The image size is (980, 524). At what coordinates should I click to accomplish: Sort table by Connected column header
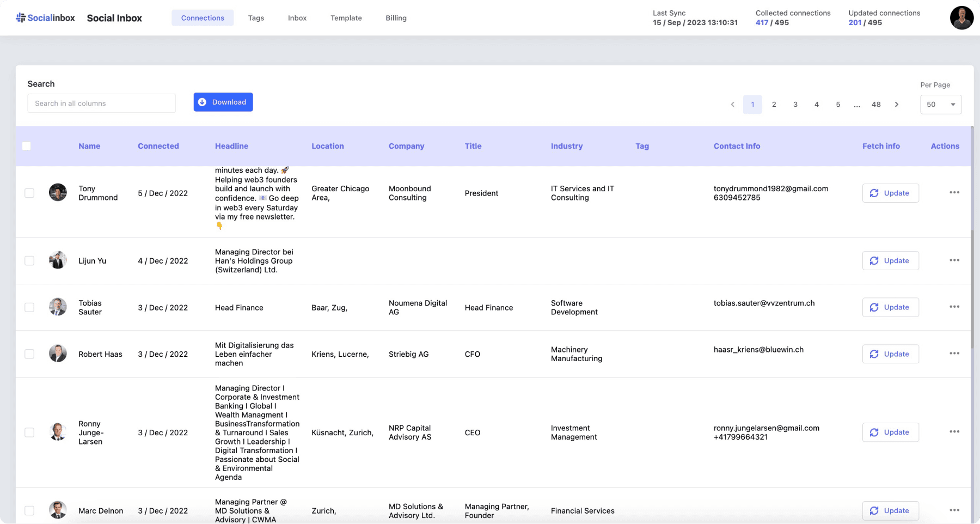158,146
